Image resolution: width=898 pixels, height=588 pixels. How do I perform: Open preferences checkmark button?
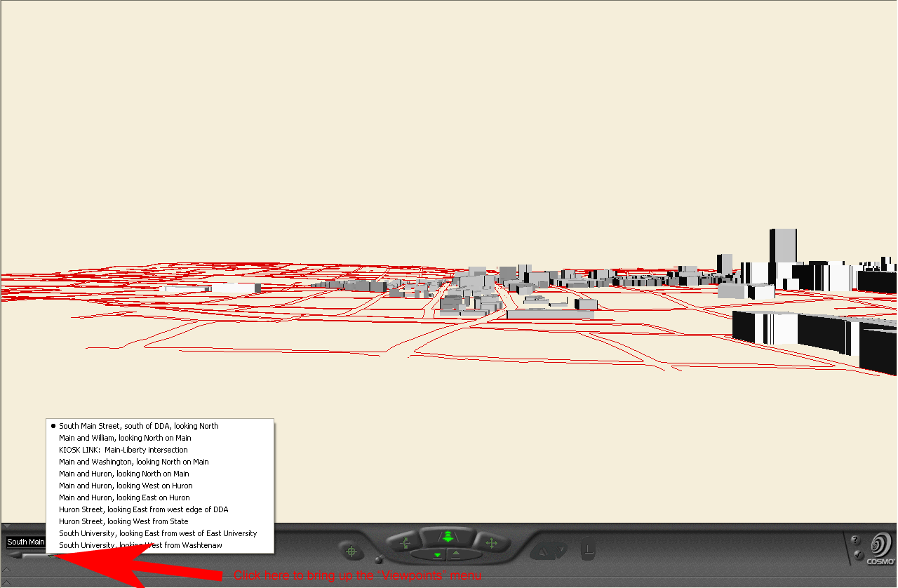pyautogui.click(x=859, y=555)
